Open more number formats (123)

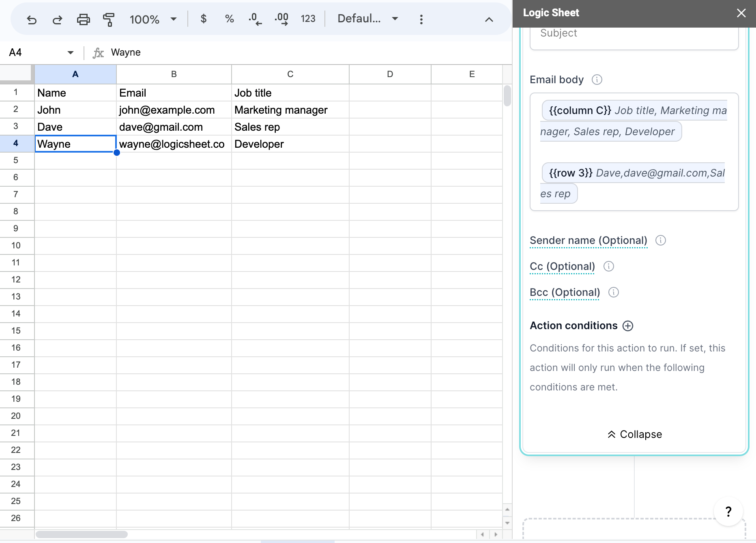pyautogui.click(x=308, y=19)
